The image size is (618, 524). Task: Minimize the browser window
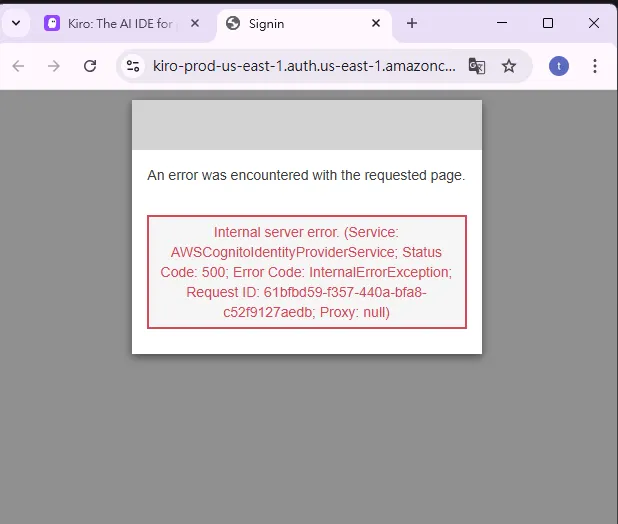502,23
